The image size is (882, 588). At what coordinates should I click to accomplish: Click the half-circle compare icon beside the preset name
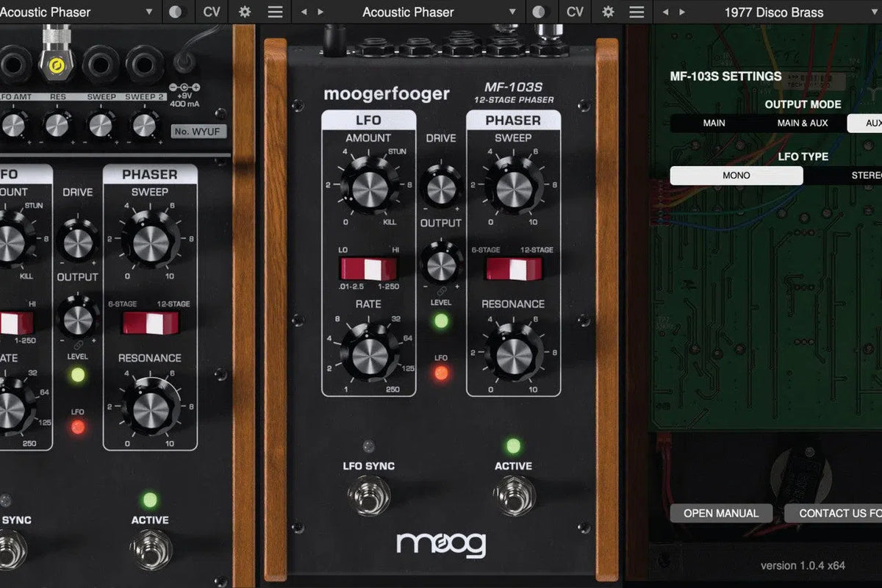coord(175,12)
